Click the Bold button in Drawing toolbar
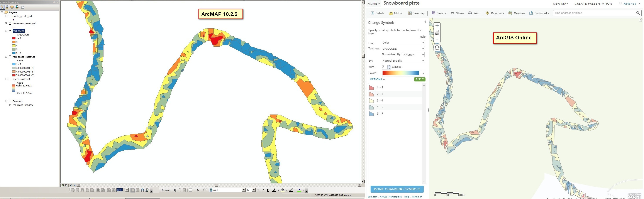This screenshot has height=199, width=644. [258, 190]
